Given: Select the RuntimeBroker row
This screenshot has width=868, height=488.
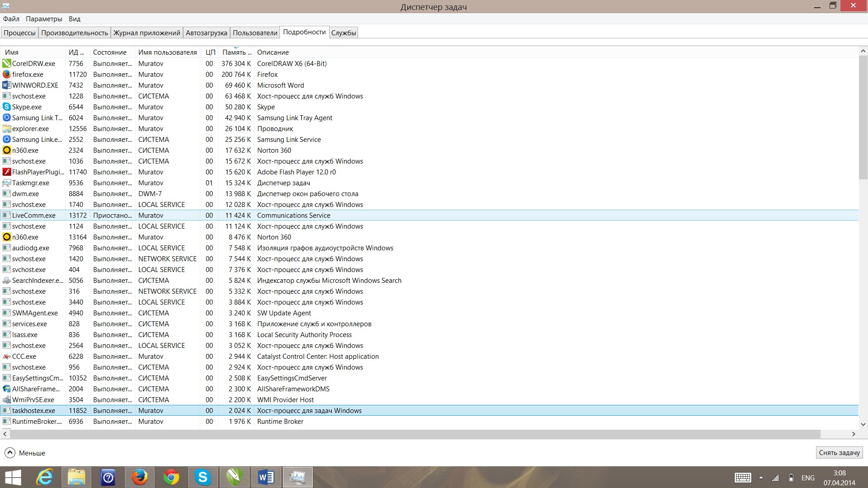Looking at the screenshot, I should click(429, 422).
